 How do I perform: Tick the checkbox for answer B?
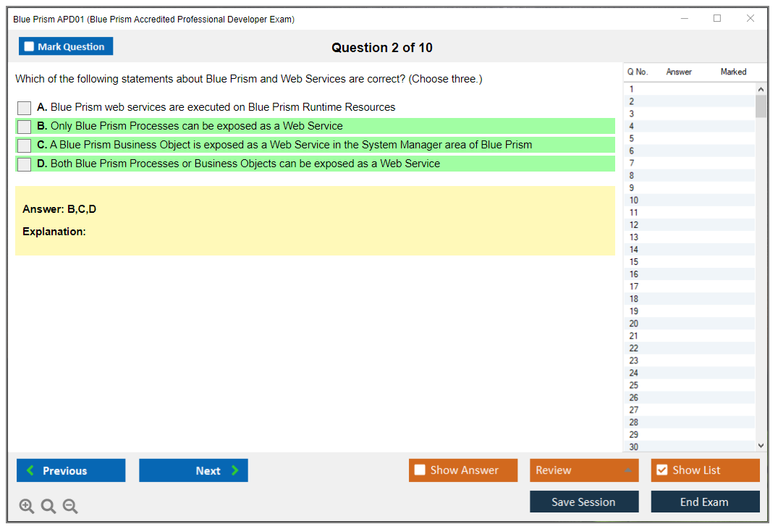25,127
